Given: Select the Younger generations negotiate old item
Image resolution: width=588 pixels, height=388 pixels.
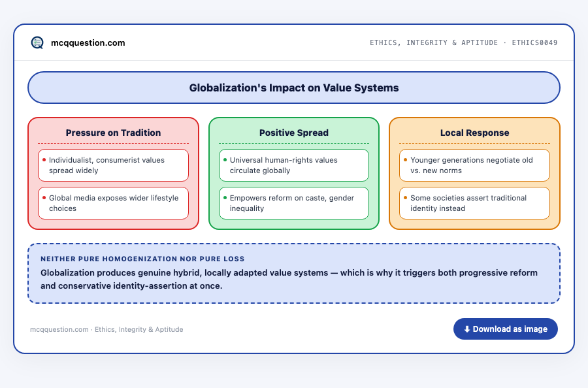Looking at the screenshot, I should click(x=475, y=165).
